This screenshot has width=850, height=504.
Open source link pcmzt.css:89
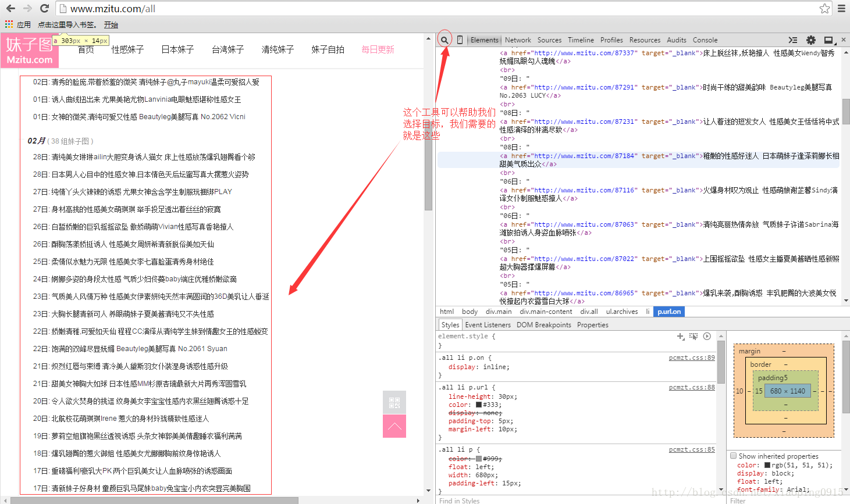pos(692,358)
